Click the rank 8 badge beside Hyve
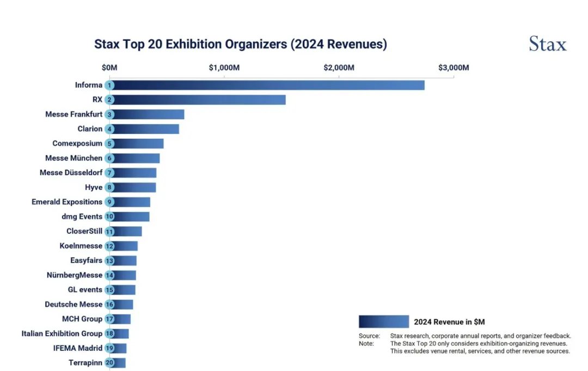The width and height of the screenshot is (588, 371). click(x=109, y=187)
